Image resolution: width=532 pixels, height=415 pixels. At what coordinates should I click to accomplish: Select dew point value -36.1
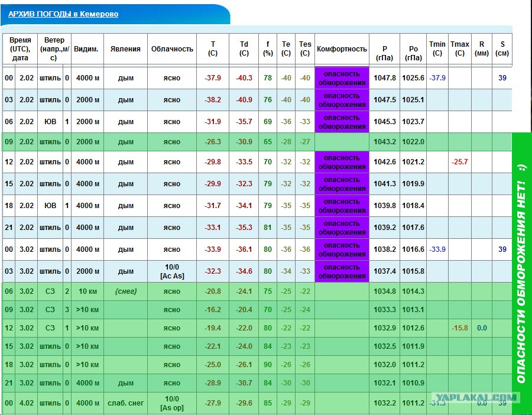coord(244,249)
